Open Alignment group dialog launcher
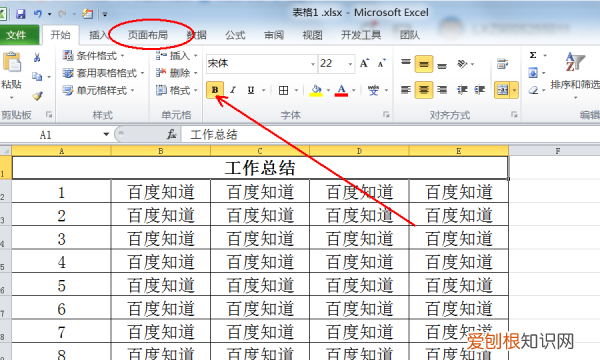The width and height of the screenshot is (600, 360). 514,114
